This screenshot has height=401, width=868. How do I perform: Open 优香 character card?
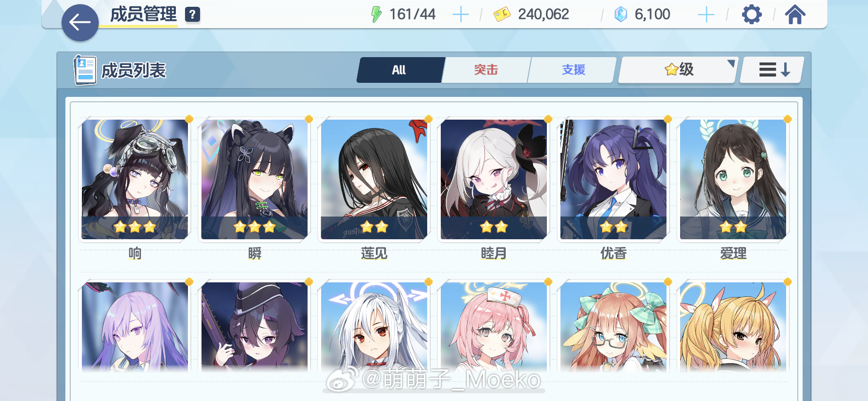click(613, 179)
